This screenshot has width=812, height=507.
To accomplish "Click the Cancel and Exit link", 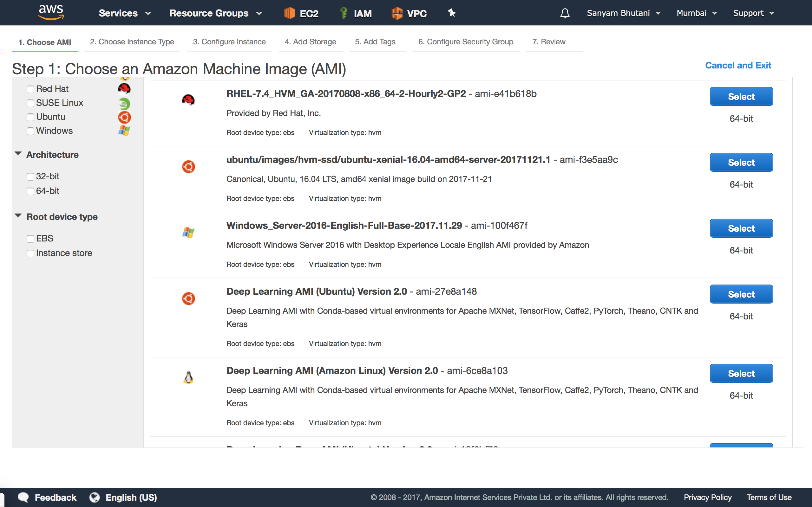I will (738, 65).
